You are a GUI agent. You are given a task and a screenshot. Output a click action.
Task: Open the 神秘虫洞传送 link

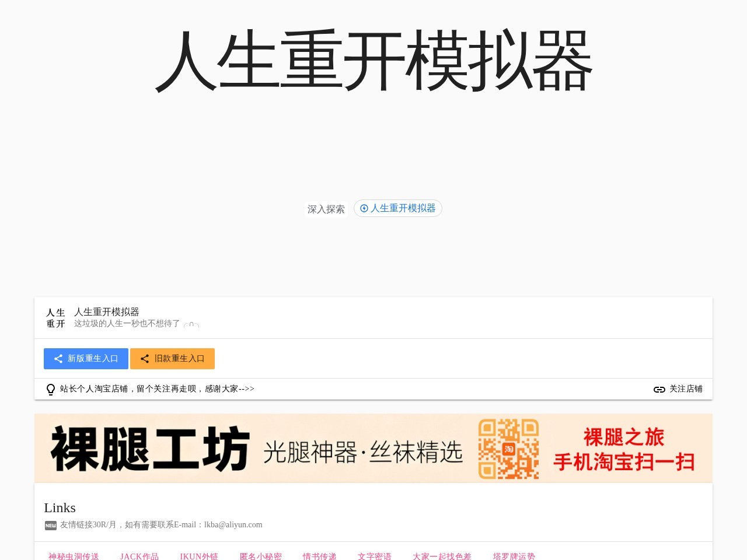tap(73, 556)
